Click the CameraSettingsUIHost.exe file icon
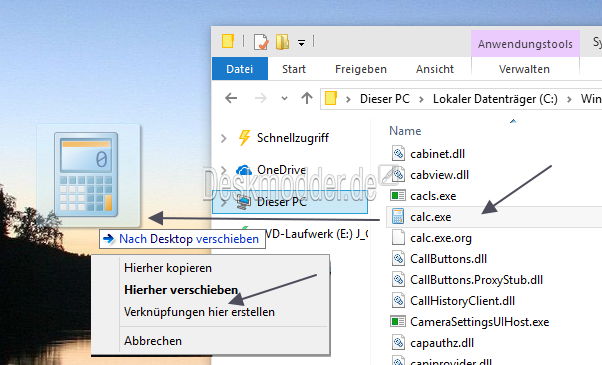 (398, 322)
